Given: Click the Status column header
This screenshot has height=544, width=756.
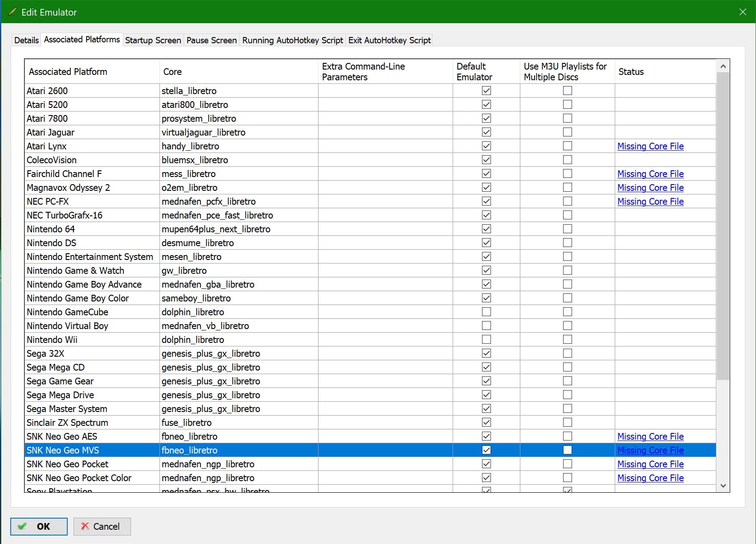Looking at the screenshot, I should point(666,72).
